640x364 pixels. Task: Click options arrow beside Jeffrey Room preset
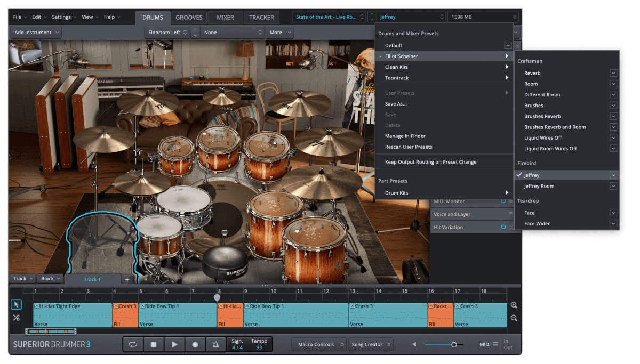pyautogui.click(x=613, y=186)
